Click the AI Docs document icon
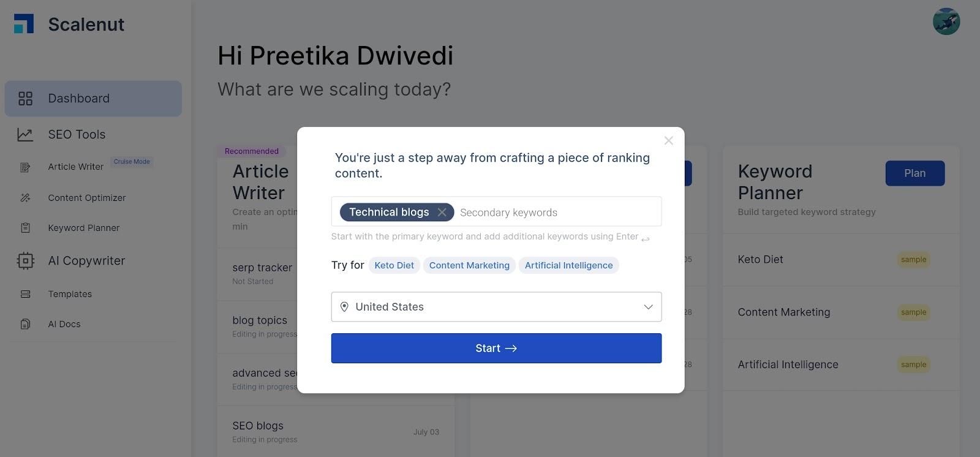 coord(25,324)
